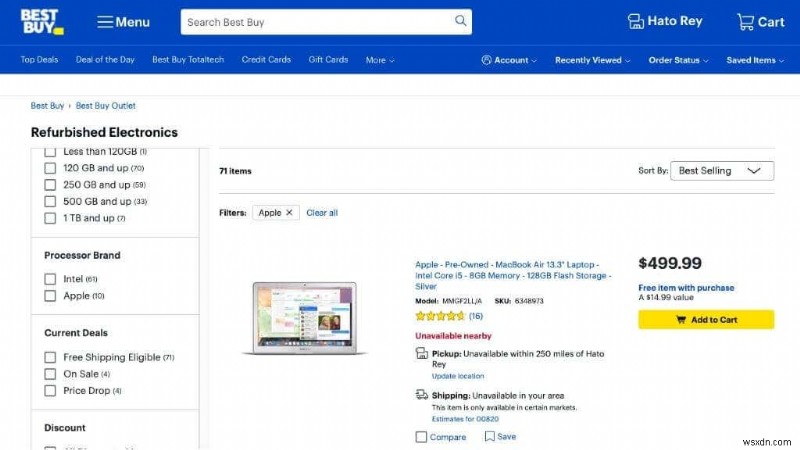
Task: Open Gift Cards page
Action: (328, 60)
